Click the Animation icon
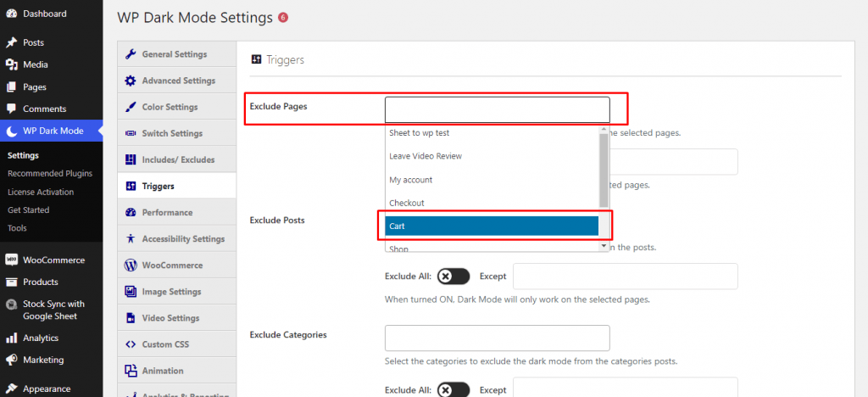 131,371
